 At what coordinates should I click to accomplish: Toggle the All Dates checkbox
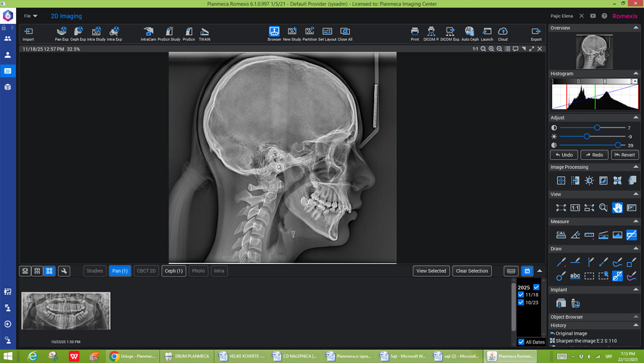(x=521, y=342)
